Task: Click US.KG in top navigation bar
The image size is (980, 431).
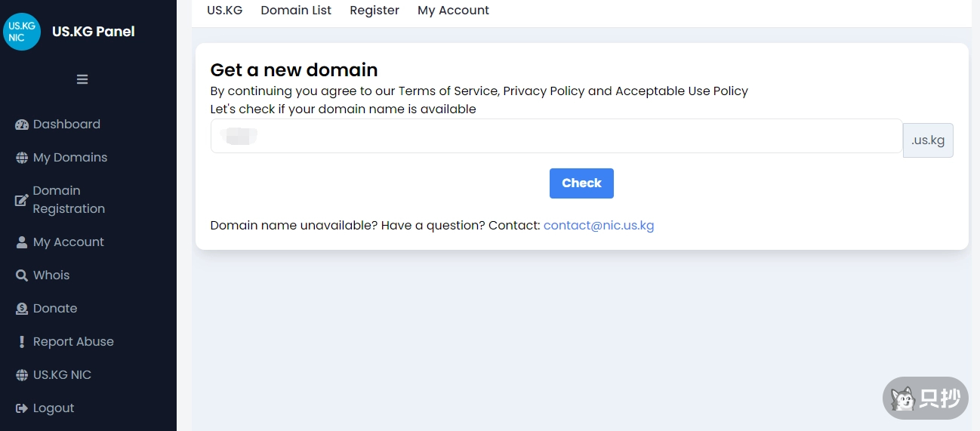Action: [x=224, y=11]
